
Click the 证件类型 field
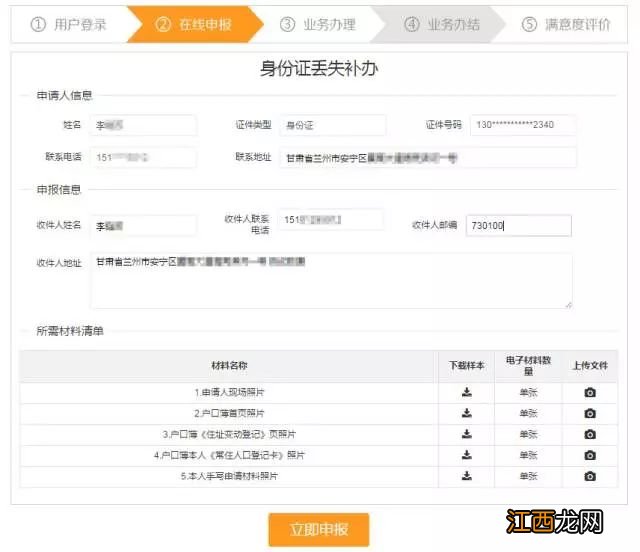pos(333,125)
